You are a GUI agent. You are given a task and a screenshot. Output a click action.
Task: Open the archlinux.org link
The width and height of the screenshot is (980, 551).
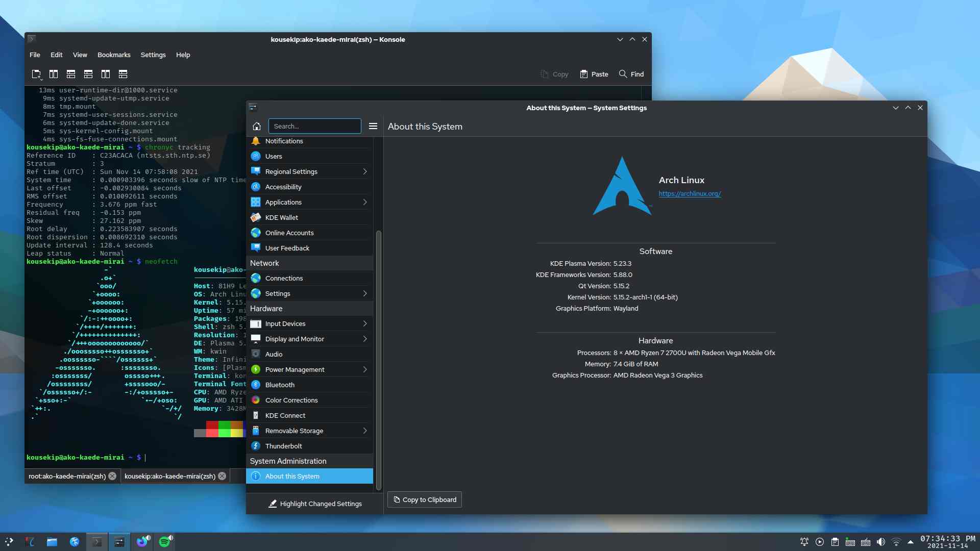tap(690, 194)
